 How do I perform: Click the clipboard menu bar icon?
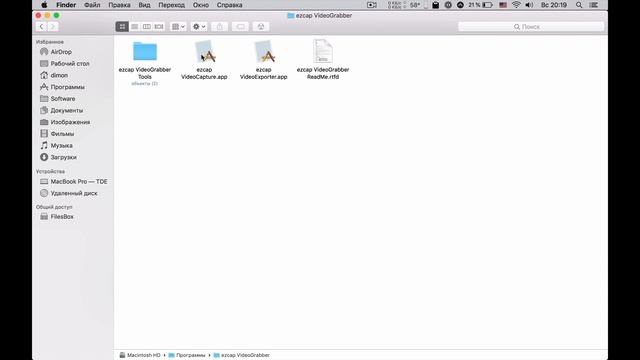[436, 5]
